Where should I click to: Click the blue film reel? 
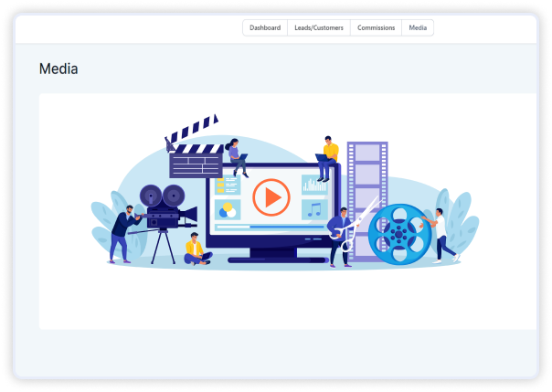(398, 235)
